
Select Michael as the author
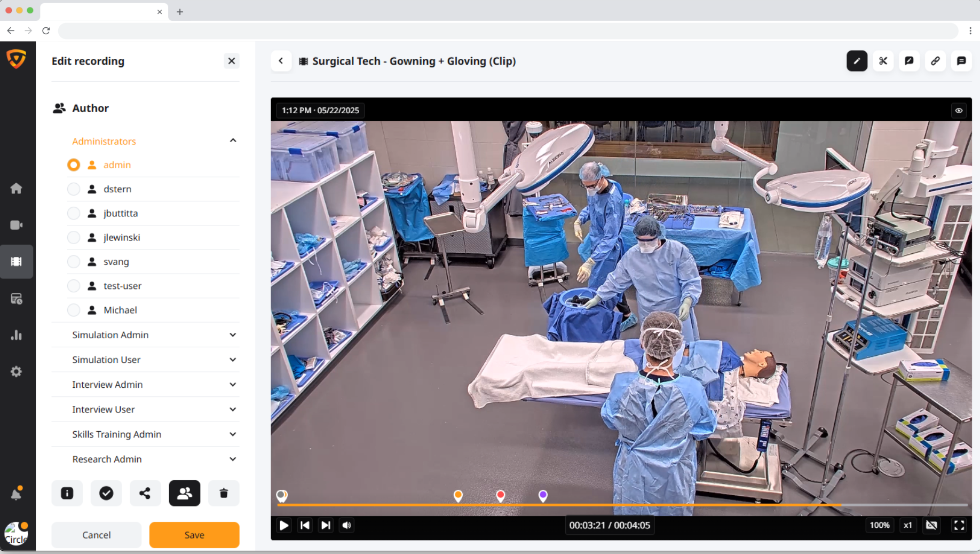73,310
